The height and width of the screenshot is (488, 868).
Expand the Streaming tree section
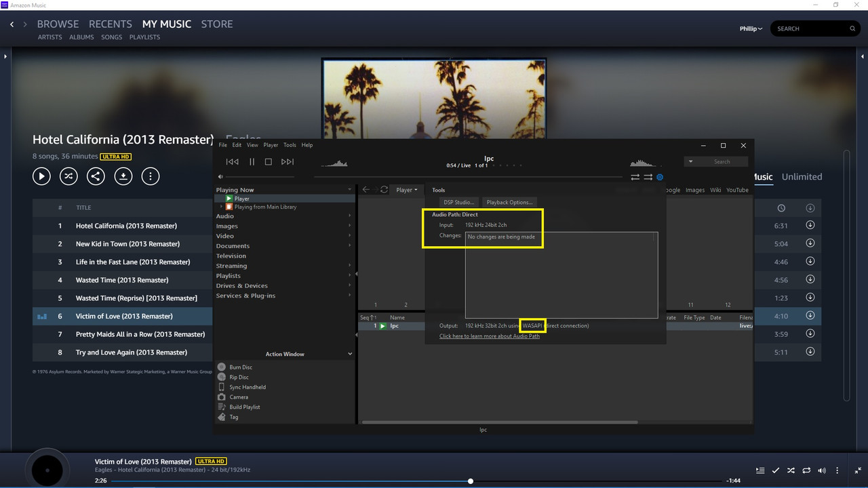[x=350, y=266]
